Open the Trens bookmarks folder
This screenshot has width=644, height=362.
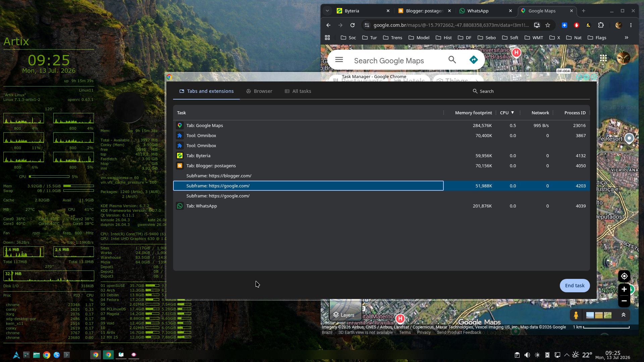pyautogui.click(x=392, y=38)
